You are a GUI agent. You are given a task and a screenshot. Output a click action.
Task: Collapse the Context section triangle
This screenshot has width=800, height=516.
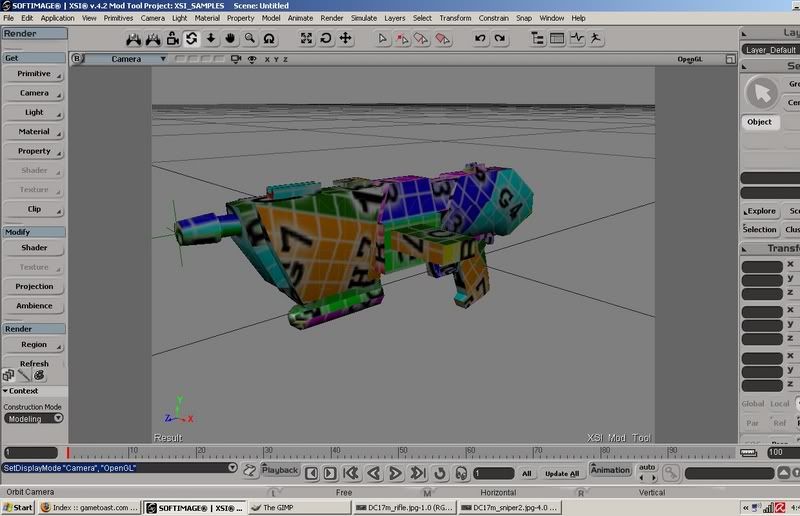pos(5,391)
